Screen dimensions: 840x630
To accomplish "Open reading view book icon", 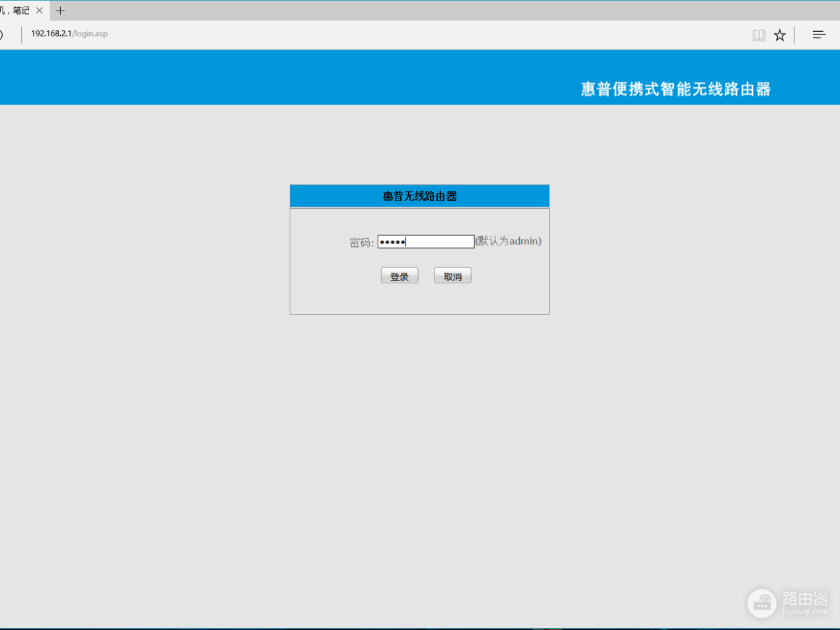I will click(x=759, y=35).
